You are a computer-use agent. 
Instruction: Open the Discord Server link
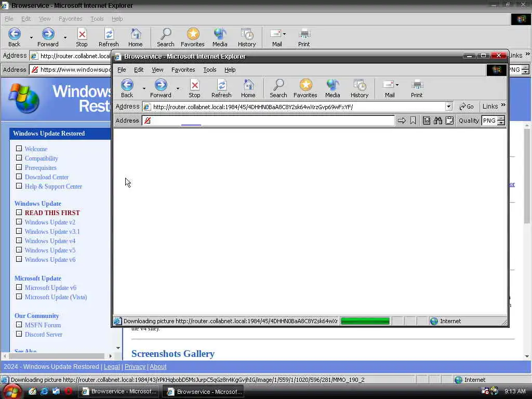[x=44, y=334]
